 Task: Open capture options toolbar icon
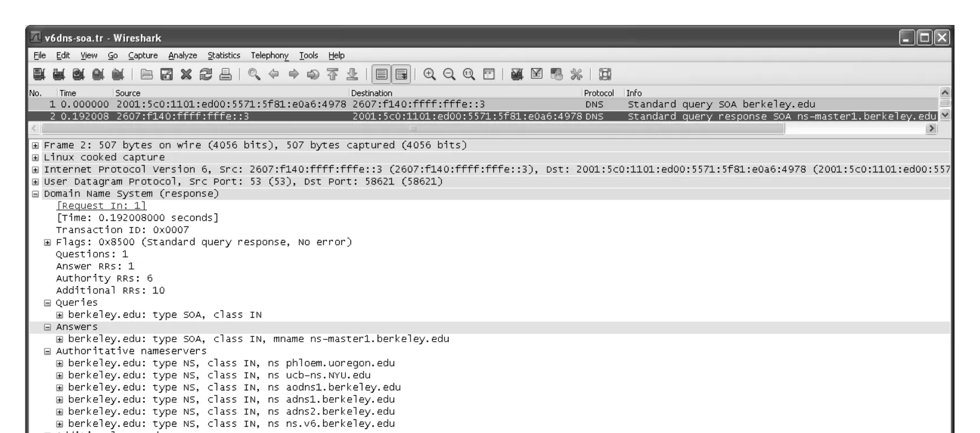click(59, 74)
